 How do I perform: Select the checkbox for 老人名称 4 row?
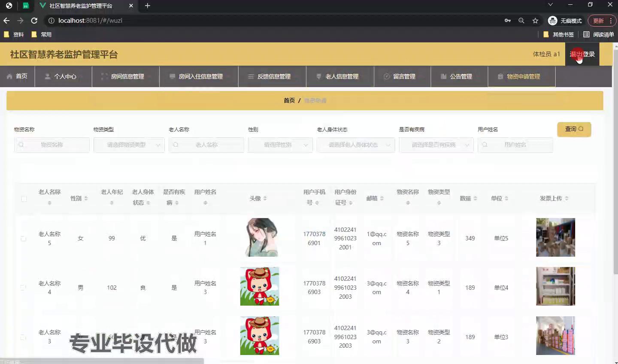[x=24, y=288]
